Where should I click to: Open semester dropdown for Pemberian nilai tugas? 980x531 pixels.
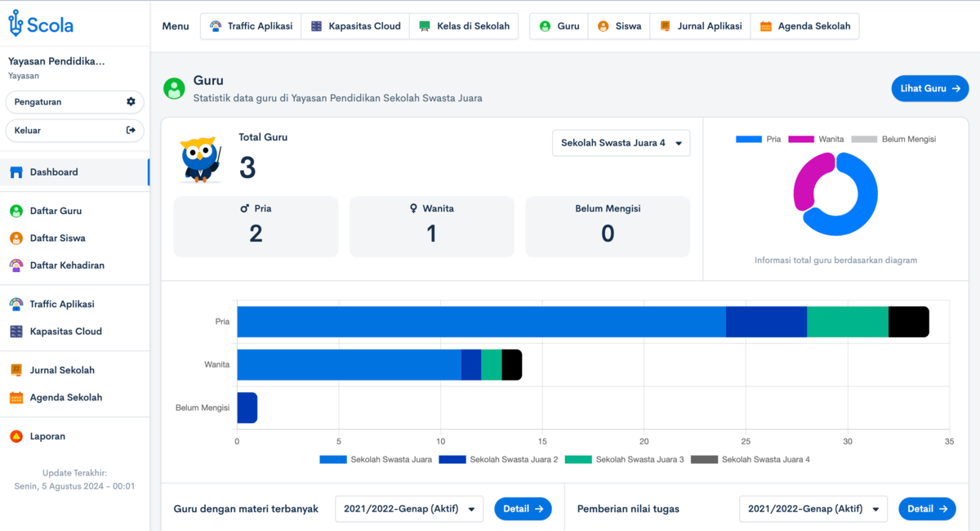813,509
